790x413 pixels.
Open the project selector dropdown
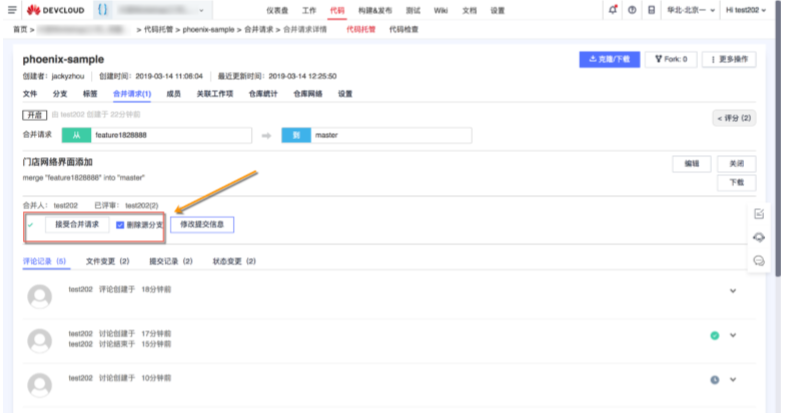160,10
